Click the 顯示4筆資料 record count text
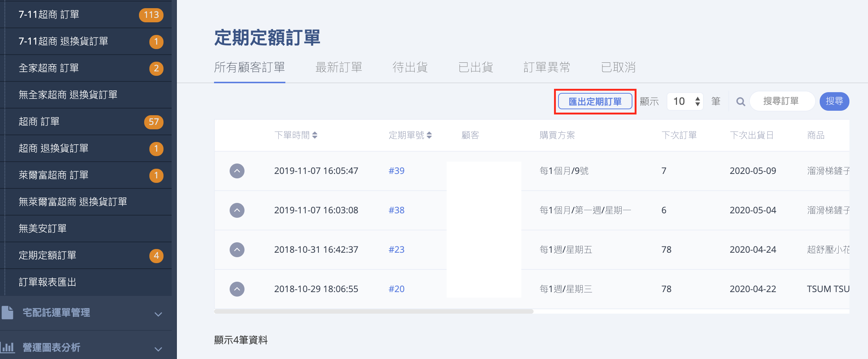 [x=241, y=340]
